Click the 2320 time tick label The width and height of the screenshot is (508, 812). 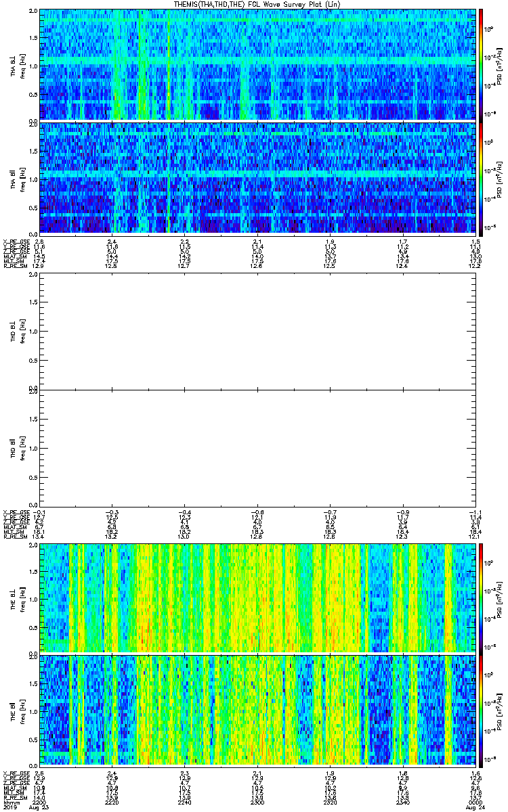(330, 803)
